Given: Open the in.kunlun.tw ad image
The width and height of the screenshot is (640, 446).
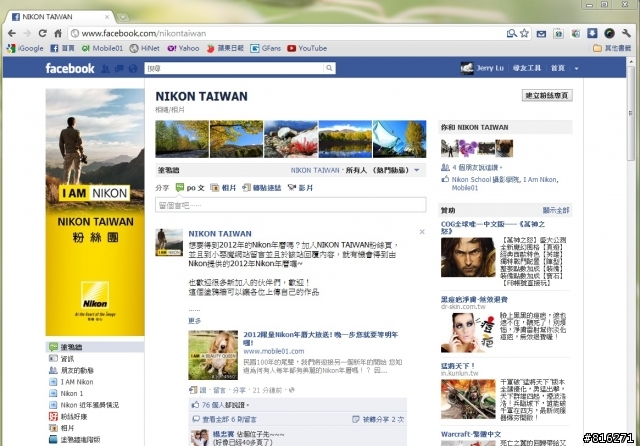Looking at the screenshot, I should pos(468,399).
